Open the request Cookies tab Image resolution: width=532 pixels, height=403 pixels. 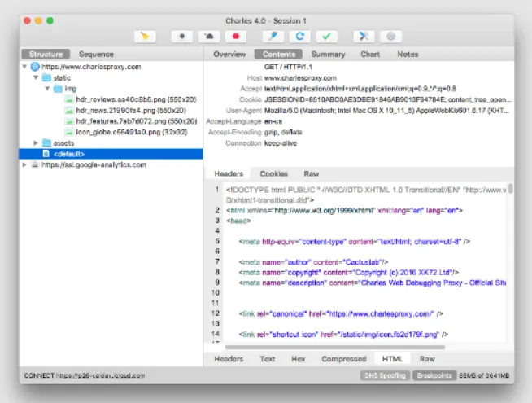tap(274, 174)
